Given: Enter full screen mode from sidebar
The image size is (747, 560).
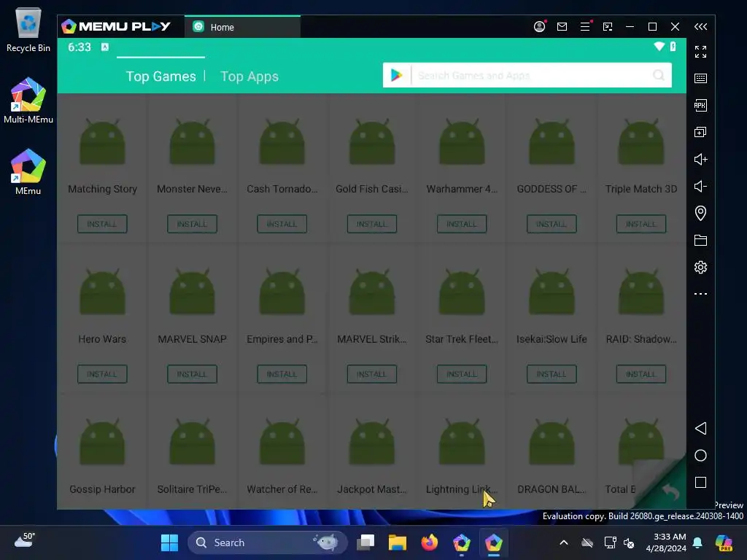Looking at the screenshot, I should coord(700,52).
